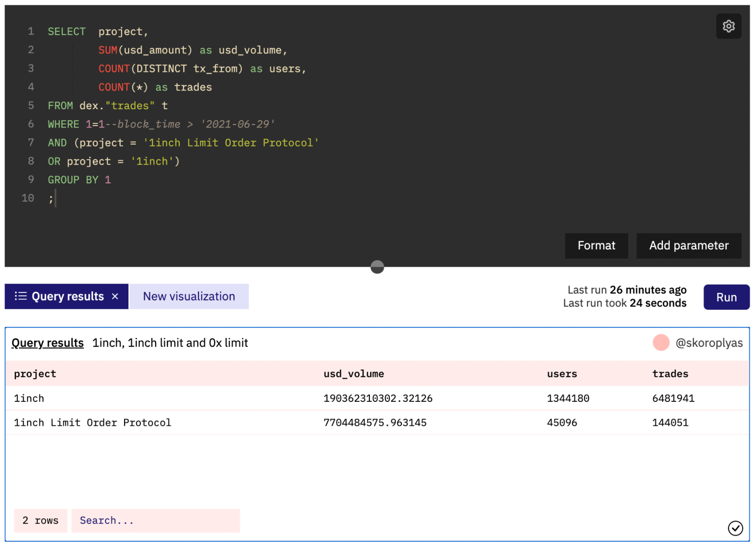Open the New visualization tab
756x547 pixels.
click(x=189, y=296)
